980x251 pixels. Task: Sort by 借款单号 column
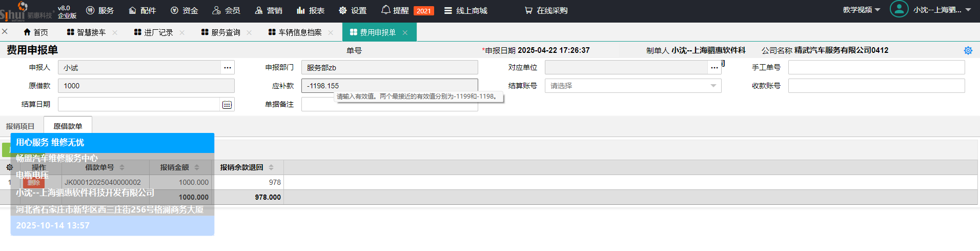click(122, 167)
